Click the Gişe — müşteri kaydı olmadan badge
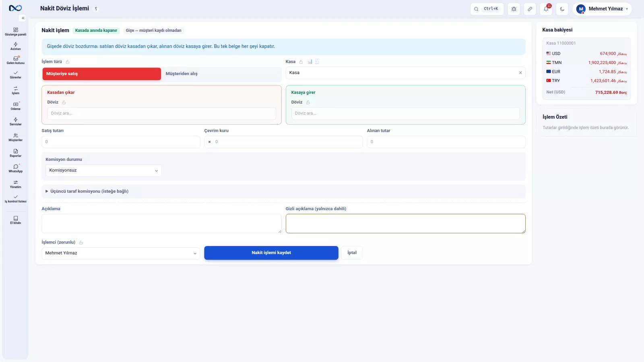Viewport: 644px width, 362px height. click(153, 31)
